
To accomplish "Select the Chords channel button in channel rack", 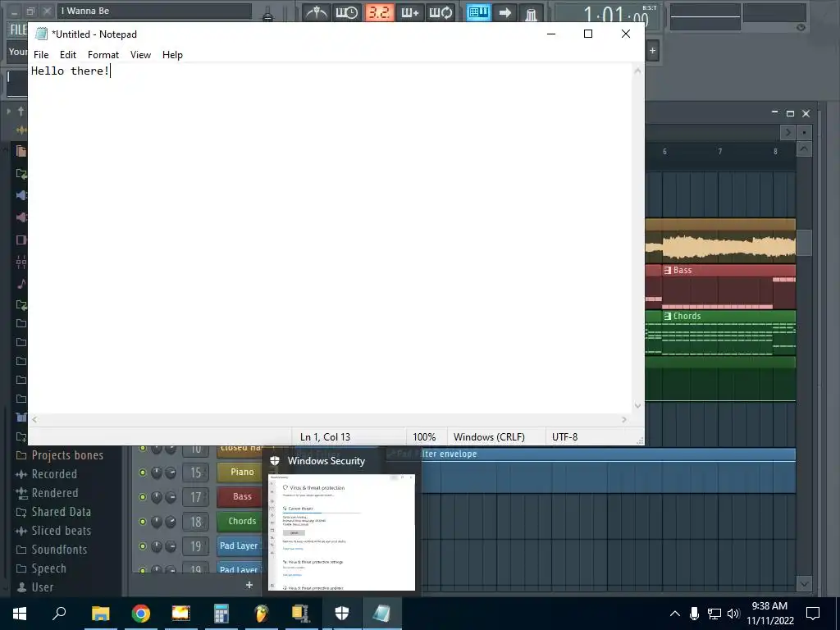I will pyautogui.click(x=240, y=521).
